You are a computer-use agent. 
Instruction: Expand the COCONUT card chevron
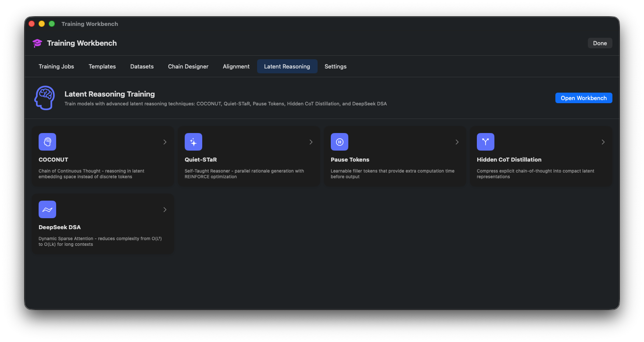pos(165,142)
